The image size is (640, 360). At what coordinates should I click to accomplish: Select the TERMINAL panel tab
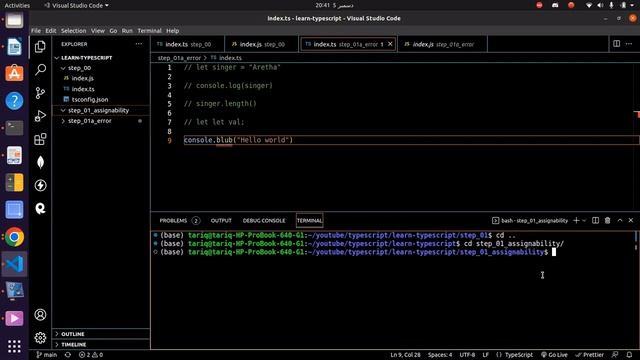point(309,220)
